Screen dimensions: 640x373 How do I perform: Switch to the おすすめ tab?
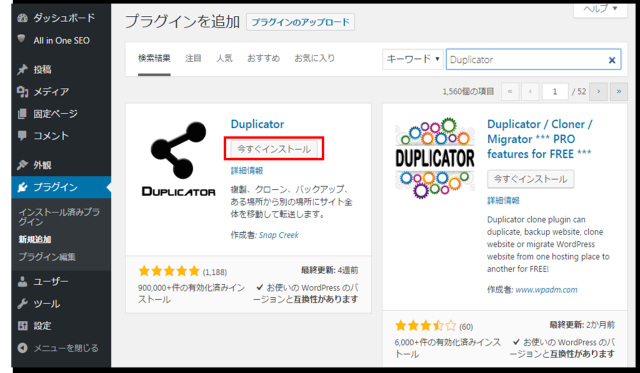pyautogui.click(x=264, y=58)
